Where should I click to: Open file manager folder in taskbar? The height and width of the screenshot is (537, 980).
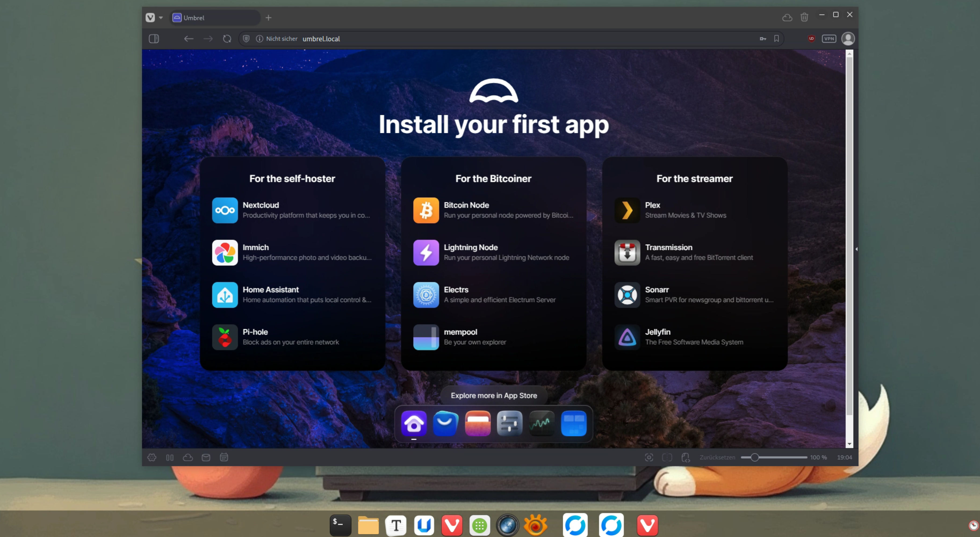coord(368,525)
